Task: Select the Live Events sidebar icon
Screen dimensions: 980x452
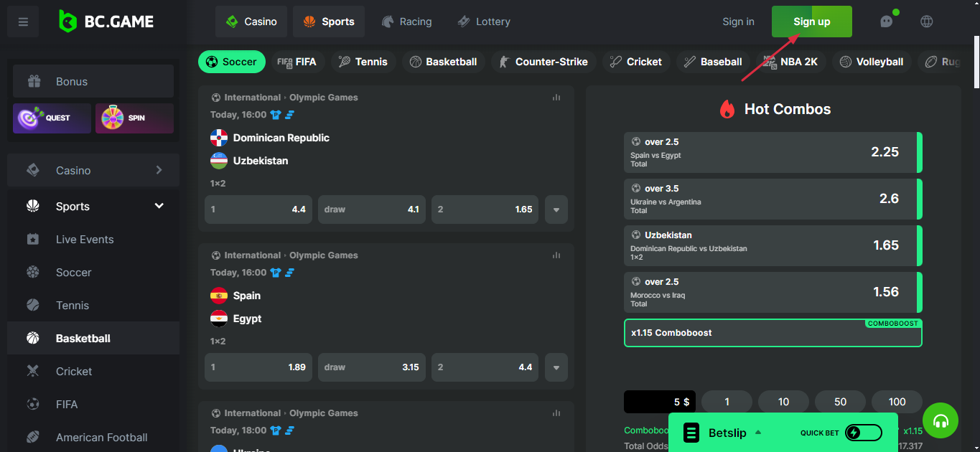Action: (x=33, y=239)
